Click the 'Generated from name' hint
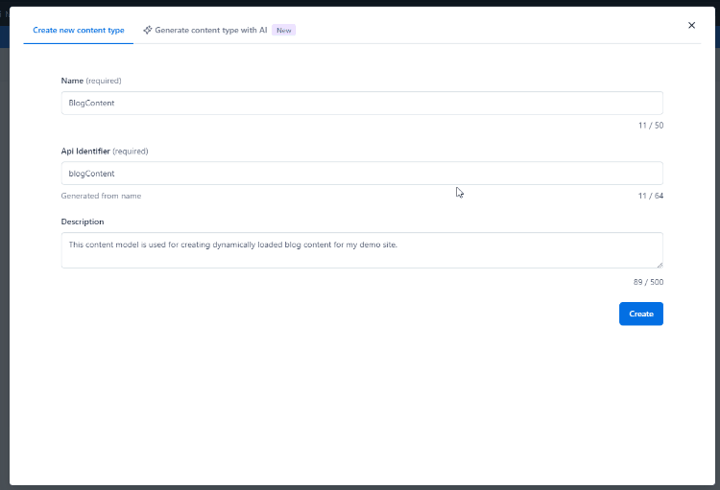 101,196
